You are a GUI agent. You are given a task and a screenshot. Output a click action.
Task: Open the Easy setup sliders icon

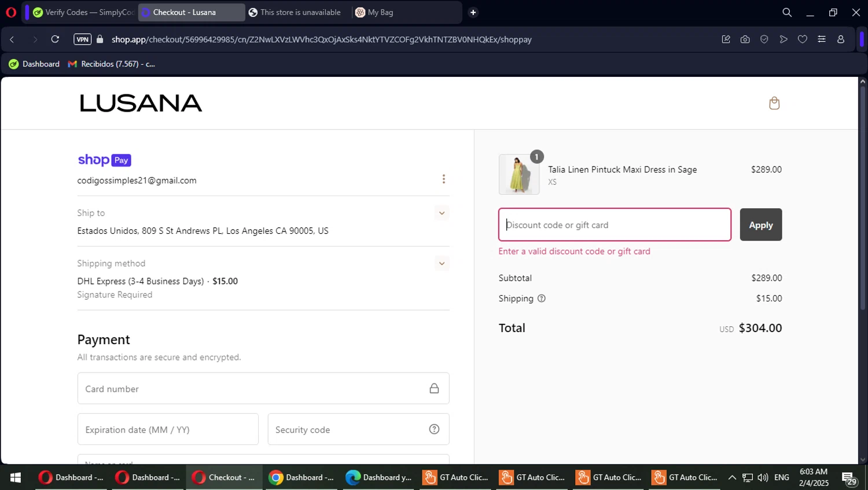point(821,39)
